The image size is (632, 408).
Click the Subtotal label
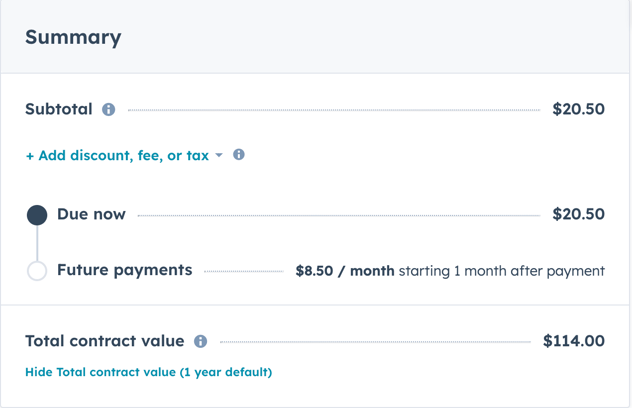[59, 109]
